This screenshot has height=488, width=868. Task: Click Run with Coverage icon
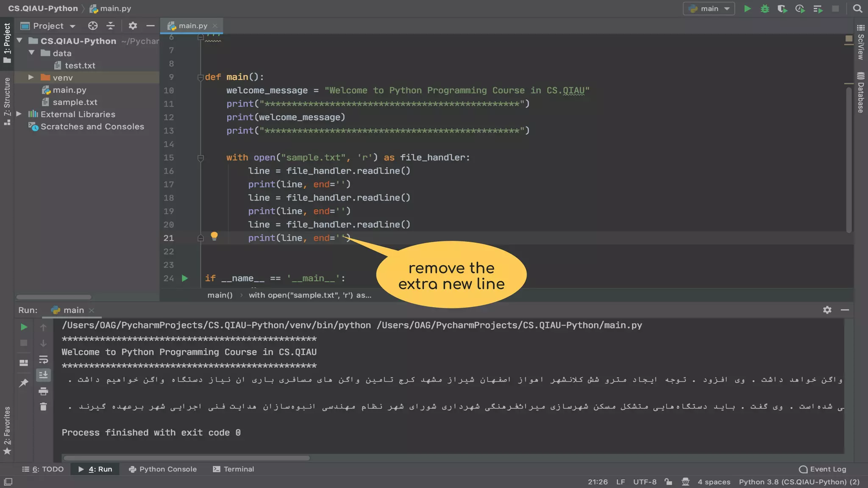[782, 8]
